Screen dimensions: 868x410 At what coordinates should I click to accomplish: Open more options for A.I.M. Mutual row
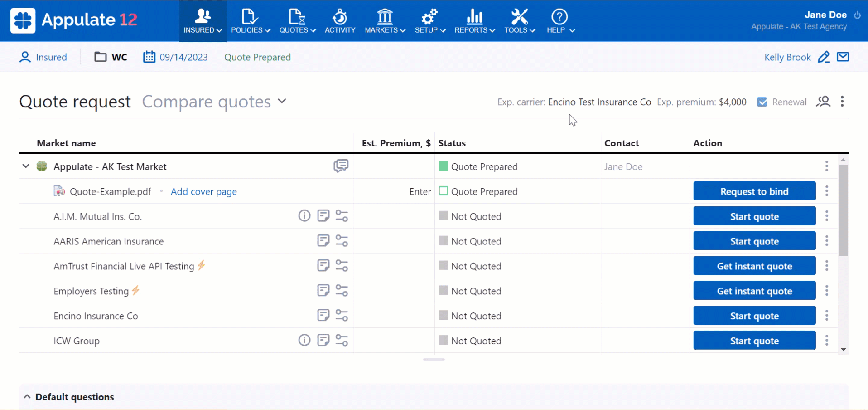(x=827, y=216)
